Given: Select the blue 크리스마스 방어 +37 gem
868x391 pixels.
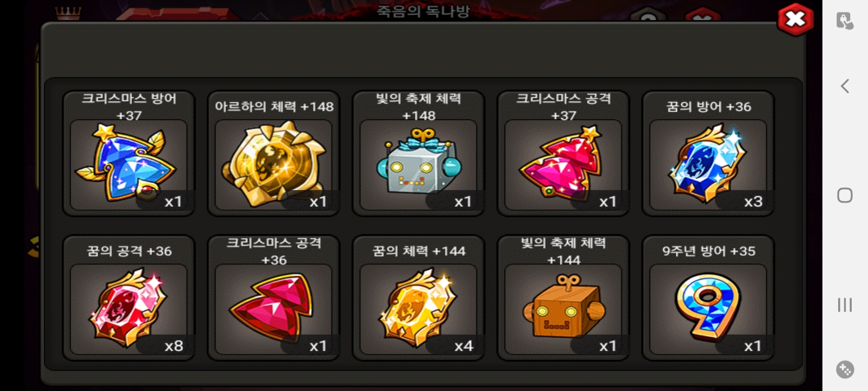Looking at the screenshot, I should tap(129, 163).
